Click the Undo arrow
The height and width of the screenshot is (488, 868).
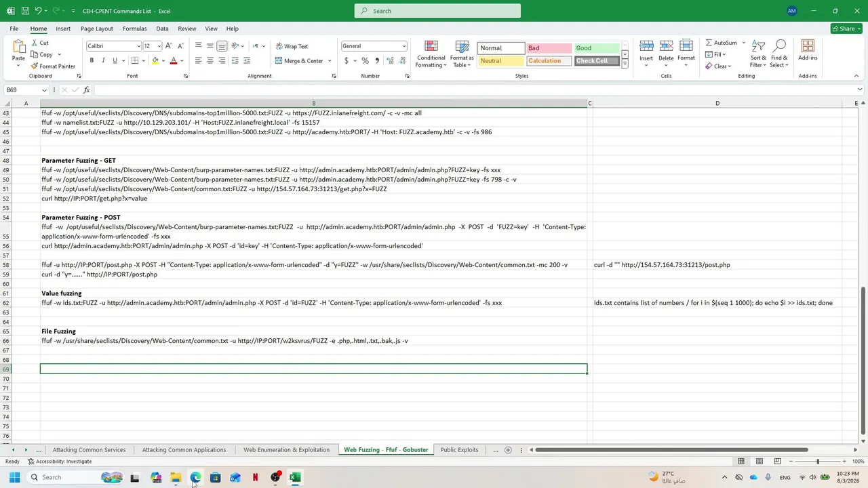(39, 11)
